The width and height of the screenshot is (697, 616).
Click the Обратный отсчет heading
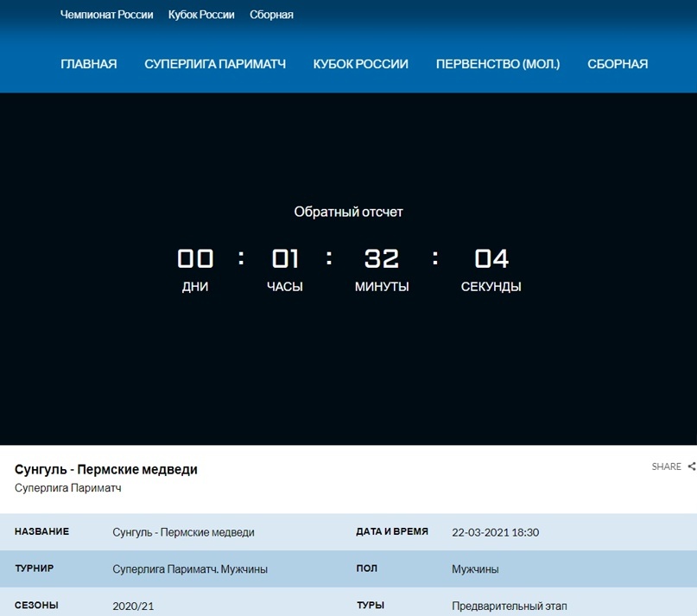tap(349, 212)
